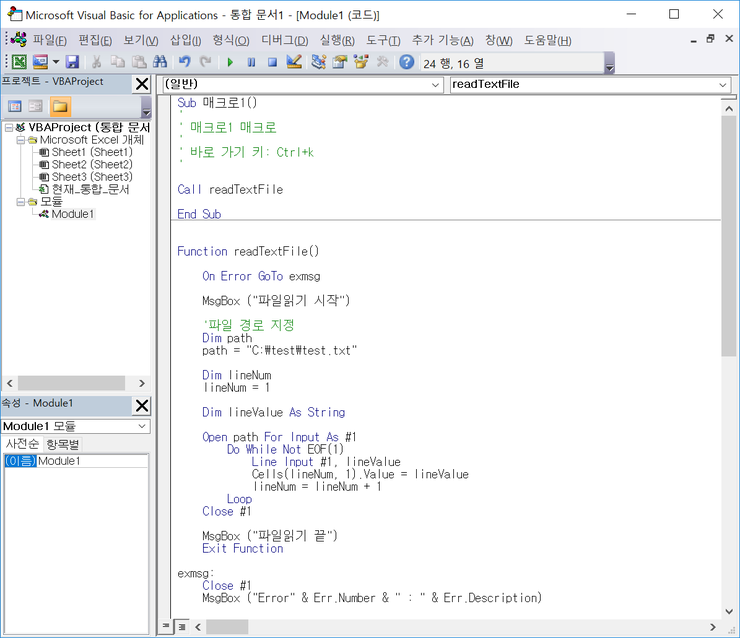Image resolution: width=740 pixels, height=638 pixels.
Task: Switch to the 항목별 properties tab
Action: click(62, 444)
